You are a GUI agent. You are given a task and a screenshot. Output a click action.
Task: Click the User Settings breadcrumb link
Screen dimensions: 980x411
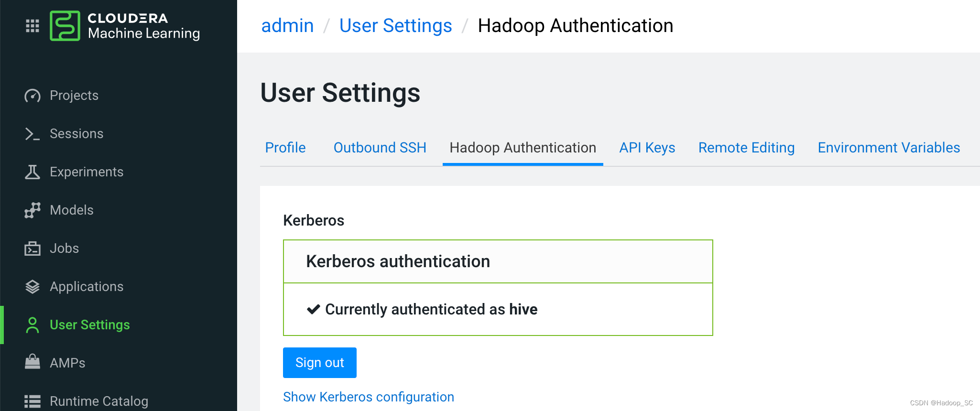396,26
